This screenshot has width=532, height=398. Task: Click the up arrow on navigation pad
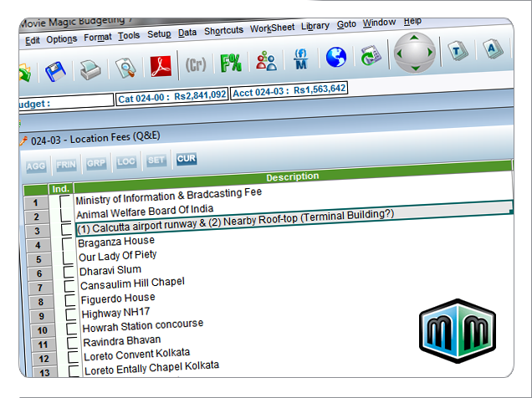(414, 38)
